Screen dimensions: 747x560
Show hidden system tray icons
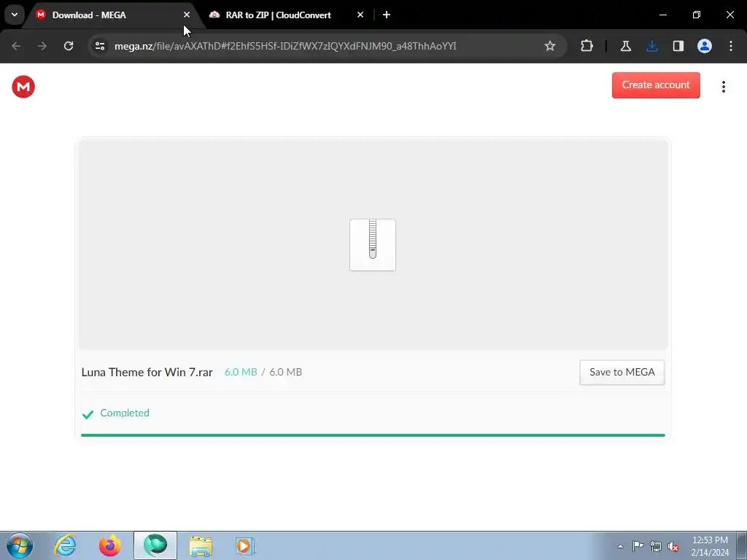pyautogui.click(x=620, y=546)
